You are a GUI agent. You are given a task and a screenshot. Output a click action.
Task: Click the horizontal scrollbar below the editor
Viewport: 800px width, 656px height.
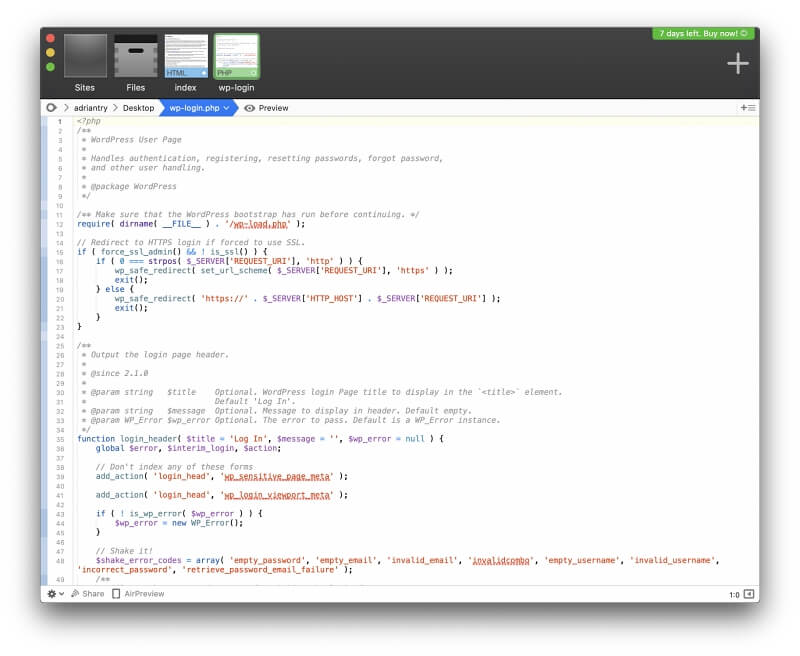point(400,581)
